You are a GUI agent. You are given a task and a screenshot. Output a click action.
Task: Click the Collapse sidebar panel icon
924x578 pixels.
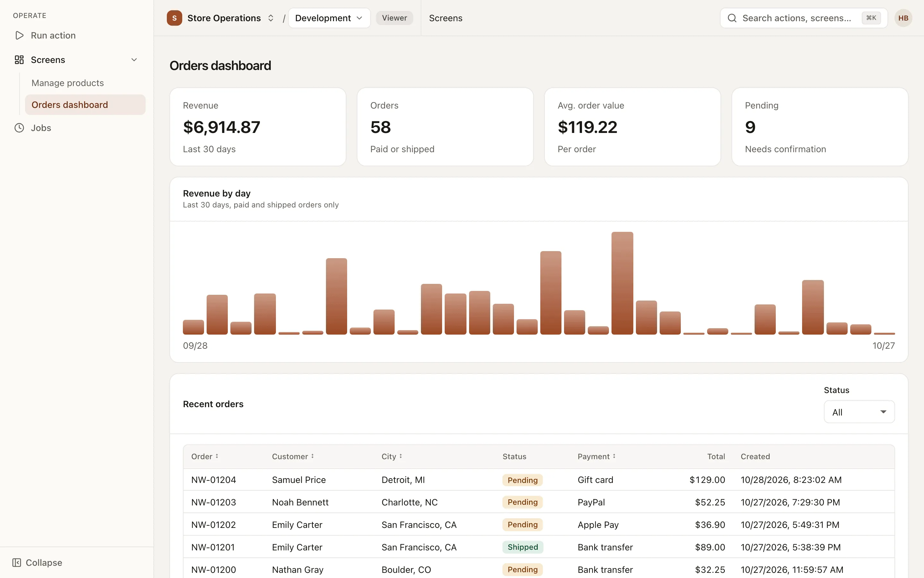coord(17,562)
